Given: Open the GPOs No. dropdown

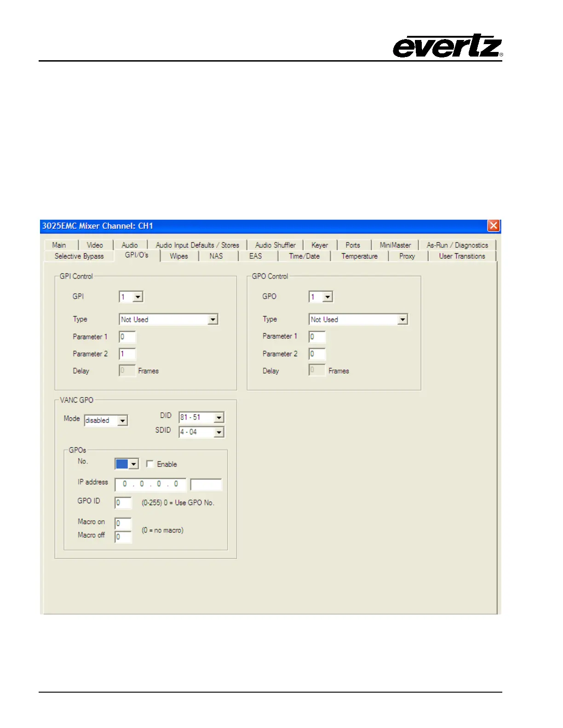Looking at the screenshot, I should (133, 464).
